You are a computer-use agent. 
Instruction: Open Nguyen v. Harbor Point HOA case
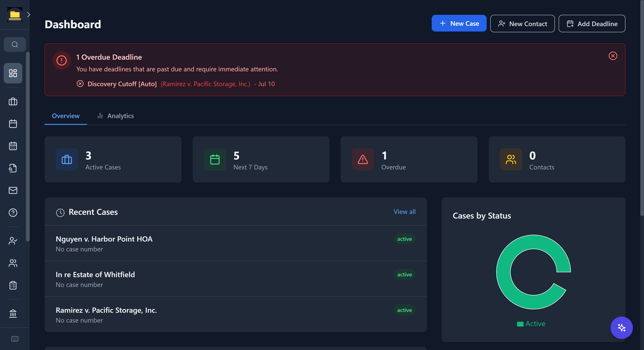(236, 243)
